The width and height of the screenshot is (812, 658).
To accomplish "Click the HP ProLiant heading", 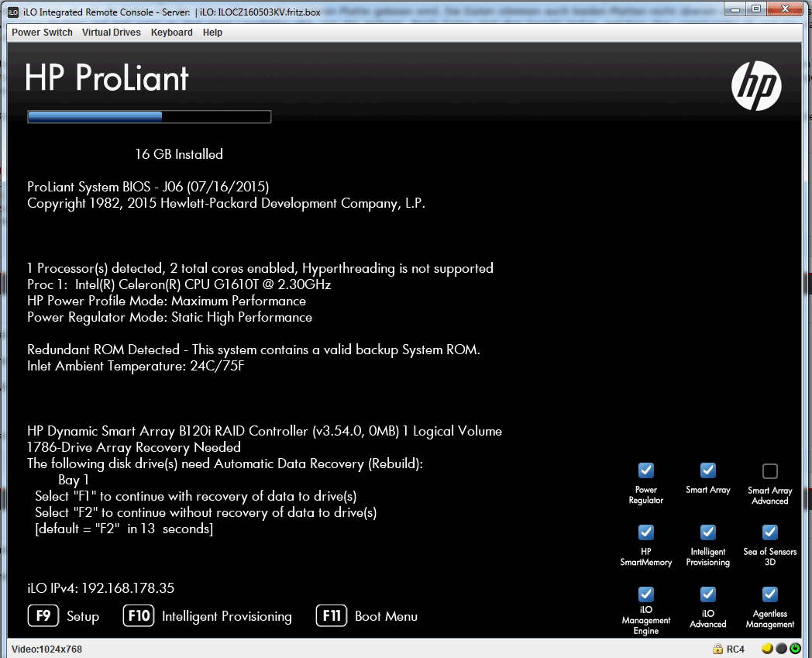I will pyautogui.click(x=107, y=78).
